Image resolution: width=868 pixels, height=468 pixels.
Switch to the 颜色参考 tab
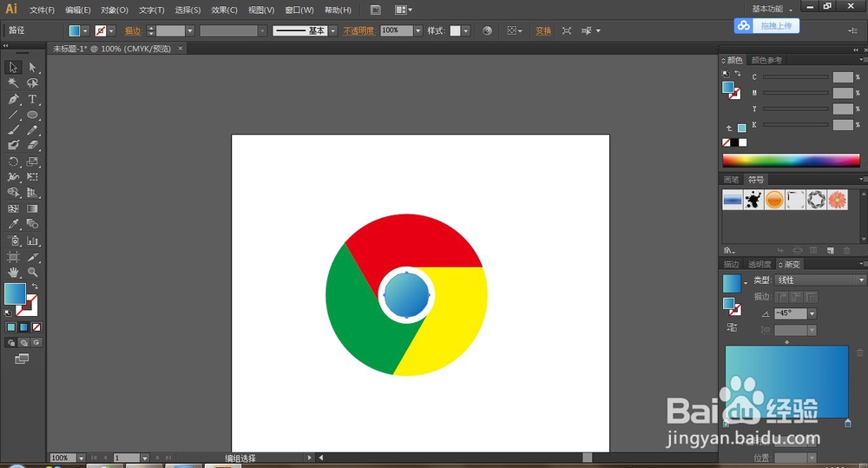[766, 60]
